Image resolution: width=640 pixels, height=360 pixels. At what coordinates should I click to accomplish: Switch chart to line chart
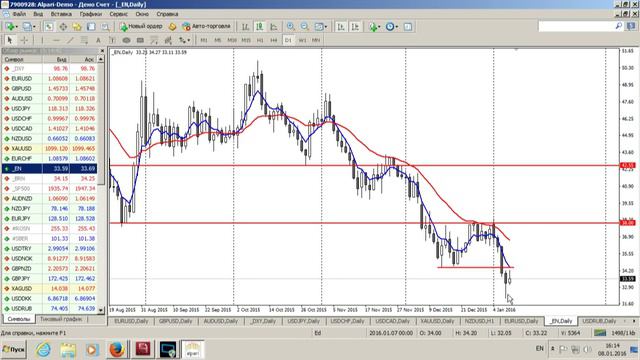(x=274, y=27)
